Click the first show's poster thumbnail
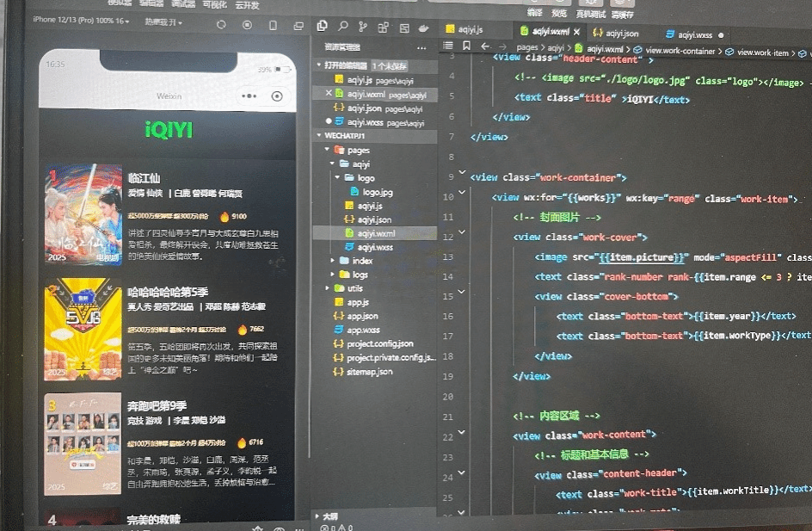Image resolution: width=812 pixels, height=531 pixels. (83, 214)
